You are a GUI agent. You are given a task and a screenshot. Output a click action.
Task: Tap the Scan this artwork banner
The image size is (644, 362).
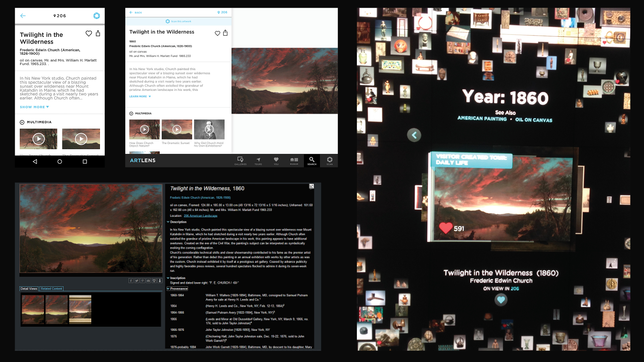click(178, 21)
